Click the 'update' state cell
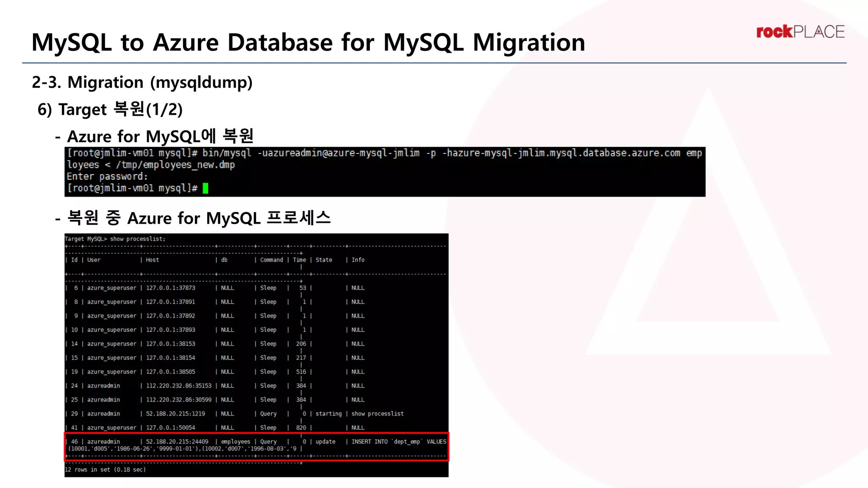 [325, 442]
